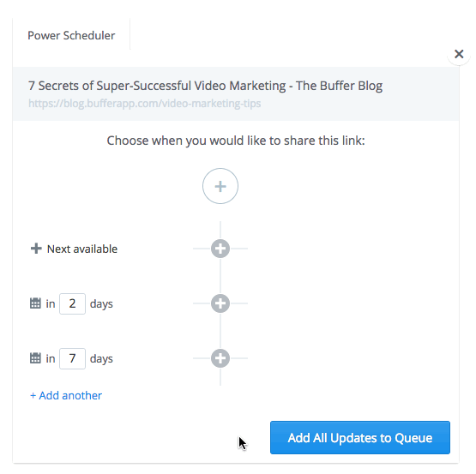476x474 pixels.
Task: Click the Choose when to share heading
Action: pyautogui.click(x=236, y=141)
